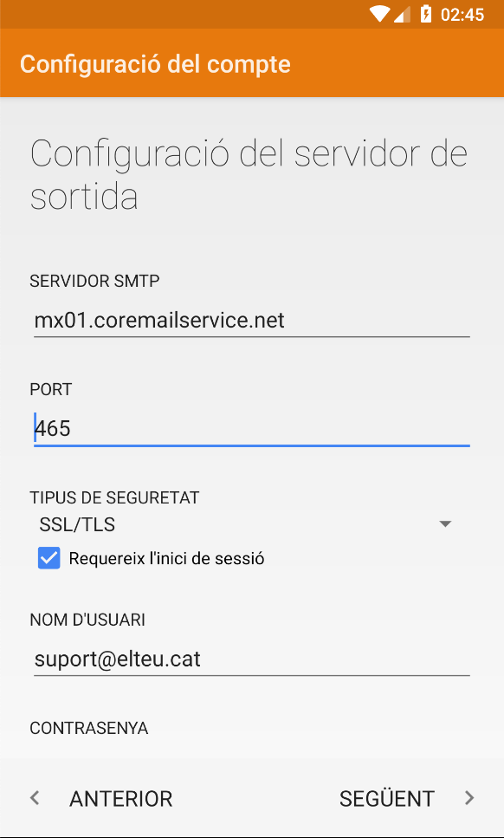
Task: Click the left chevron beside ANTERIOR
Action: pos(36,798)
